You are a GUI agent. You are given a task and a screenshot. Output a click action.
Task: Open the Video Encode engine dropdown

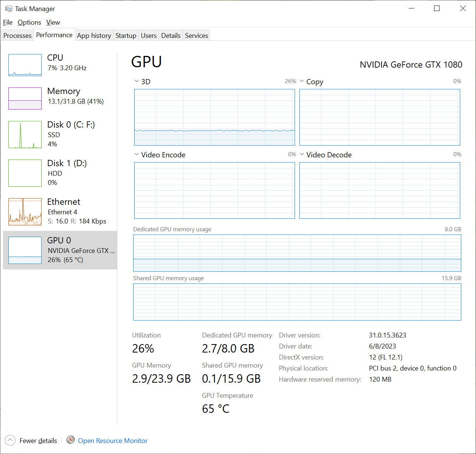(x=136, y=154)
